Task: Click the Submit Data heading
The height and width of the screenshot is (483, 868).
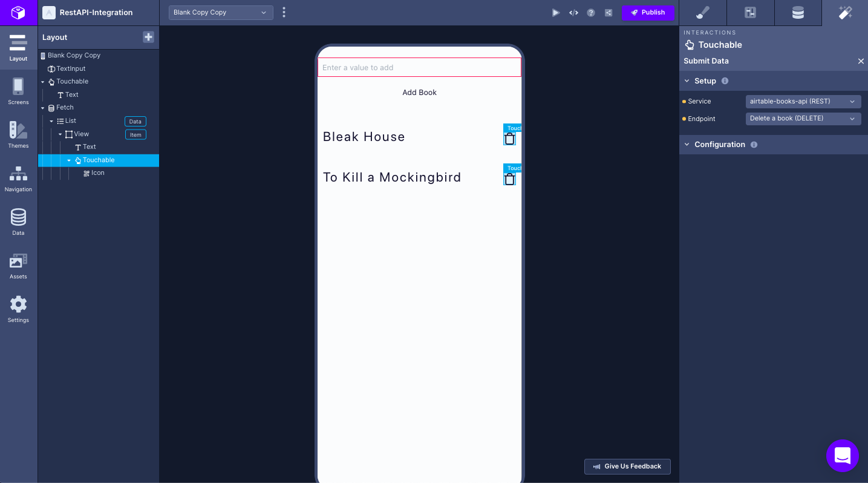Action: pyautogui.click(x=706, y=61)
